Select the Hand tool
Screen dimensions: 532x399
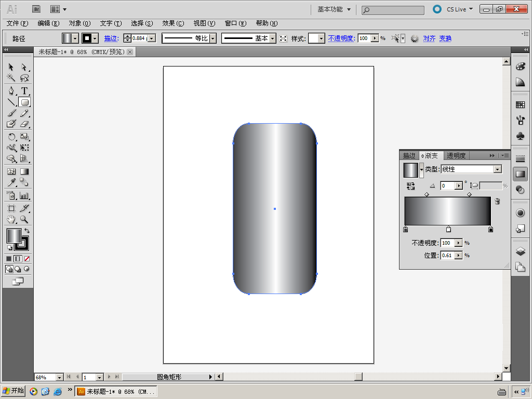(11, 219)
